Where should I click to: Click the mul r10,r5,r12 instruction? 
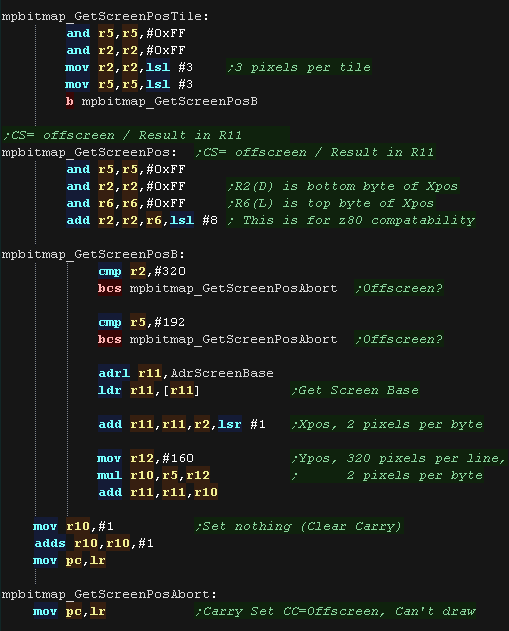coord(154,475)
